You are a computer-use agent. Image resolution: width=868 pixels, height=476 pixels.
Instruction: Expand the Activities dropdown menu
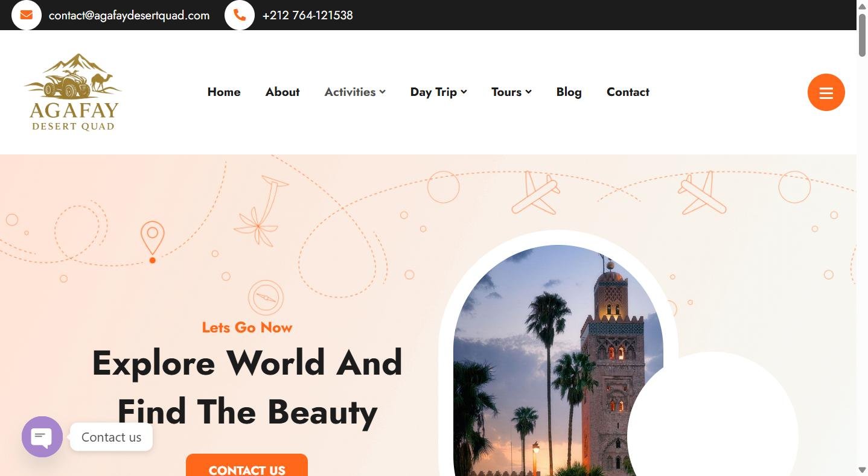(355, 92)
